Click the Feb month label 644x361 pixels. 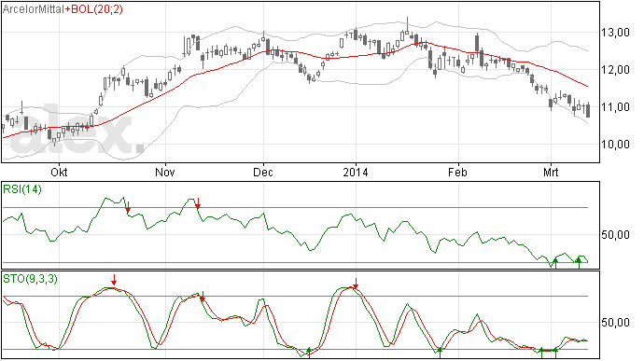(457, 173)
